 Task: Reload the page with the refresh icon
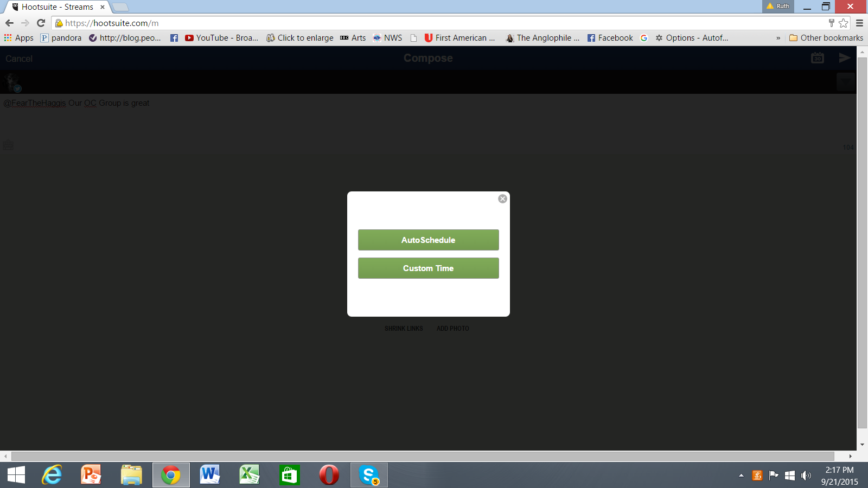pyautogui.click(x=41, y=23)
